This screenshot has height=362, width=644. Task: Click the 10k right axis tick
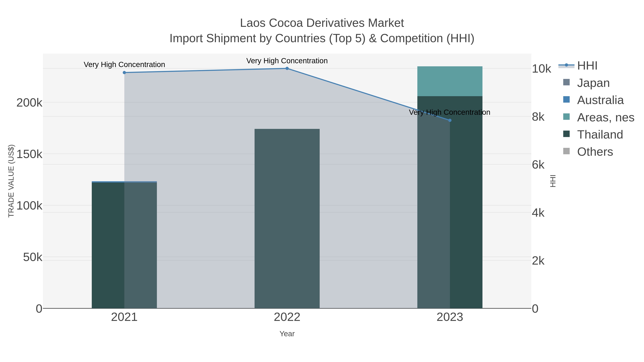point(541,69)
